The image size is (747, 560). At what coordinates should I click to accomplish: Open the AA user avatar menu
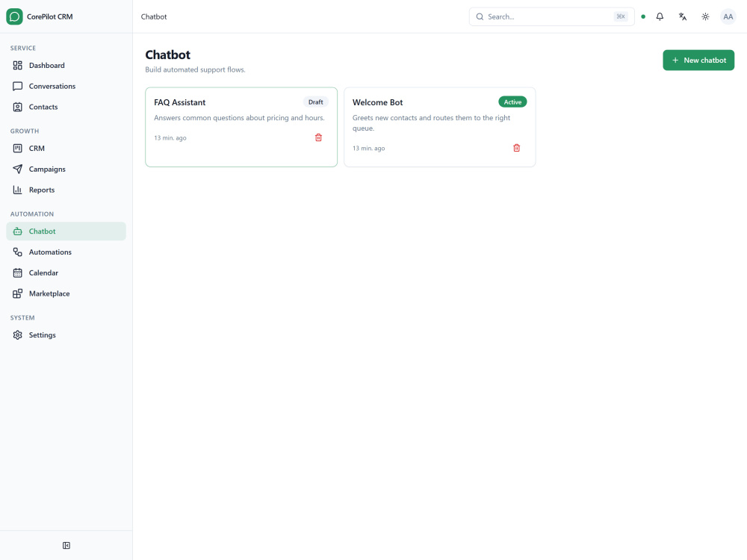tap(728, 16)
